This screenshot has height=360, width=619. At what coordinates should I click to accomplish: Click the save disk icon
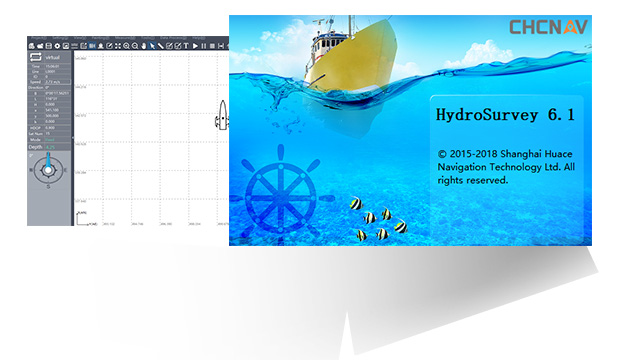pyautogui.click(x=49, y=46)
